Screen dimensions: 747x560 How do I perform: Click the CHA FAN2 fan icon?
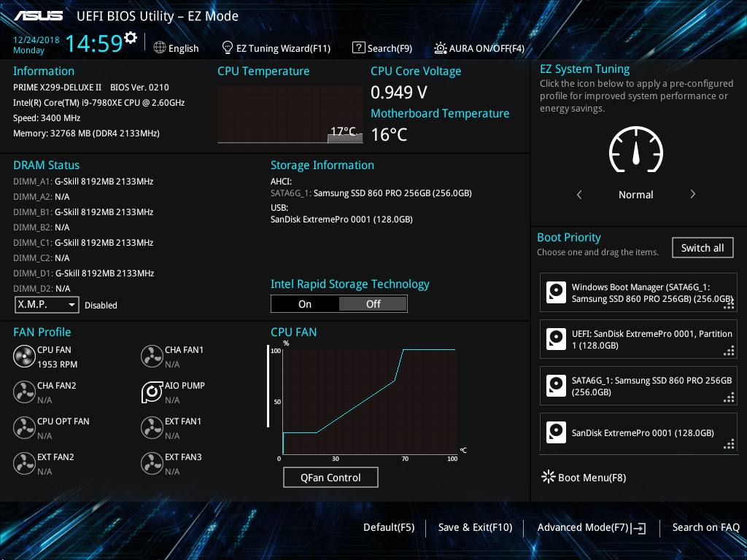point(24,392)
